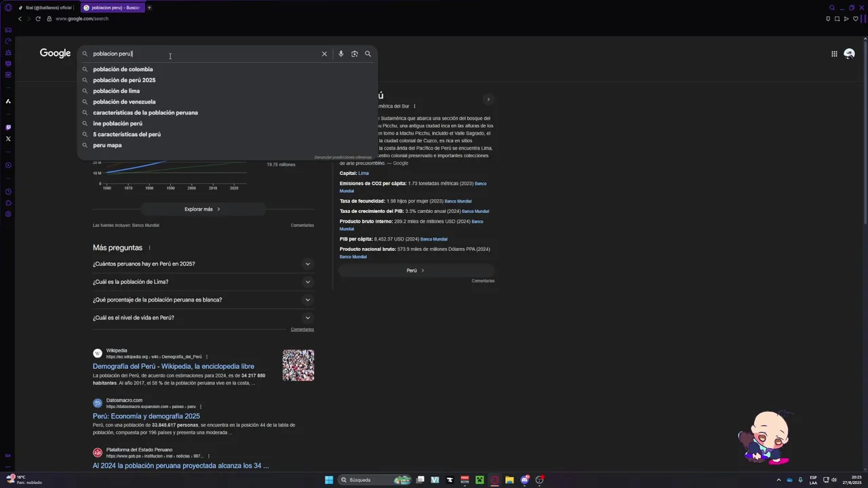The image size is (868, 488).
Task: Open the Wikipedia result crowd thumbnail
Action: (298, 365)
